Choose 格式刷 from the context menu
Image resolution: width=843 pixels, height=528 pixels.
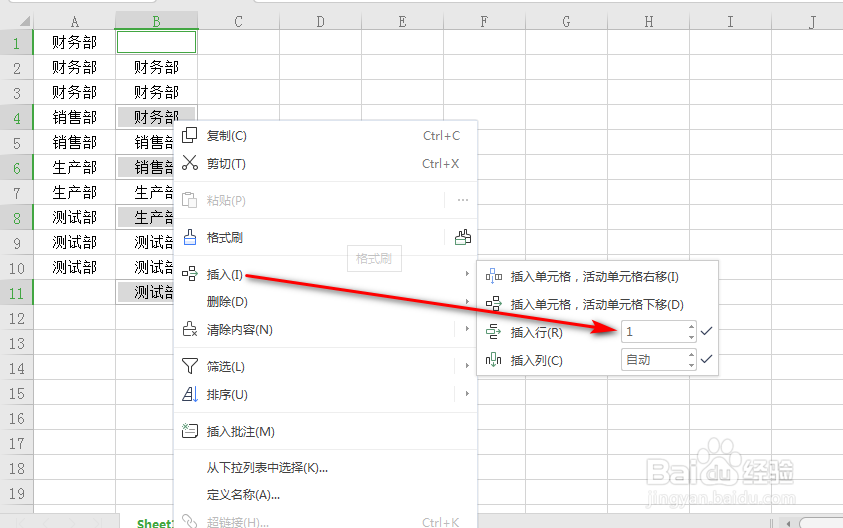pyautogui.click(x=224, y=237)
